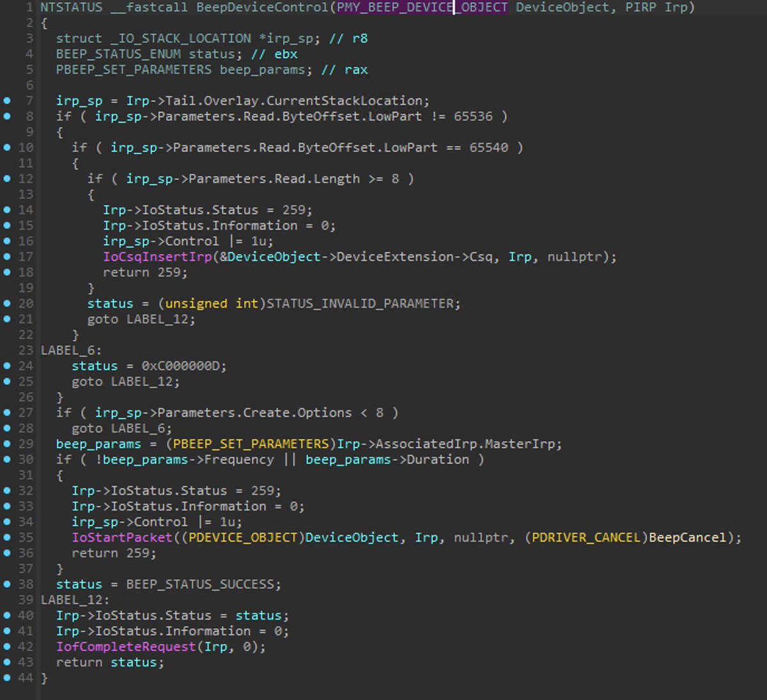Click the // rax register comment
The image size is (767, 700).
tap(345, 70)
